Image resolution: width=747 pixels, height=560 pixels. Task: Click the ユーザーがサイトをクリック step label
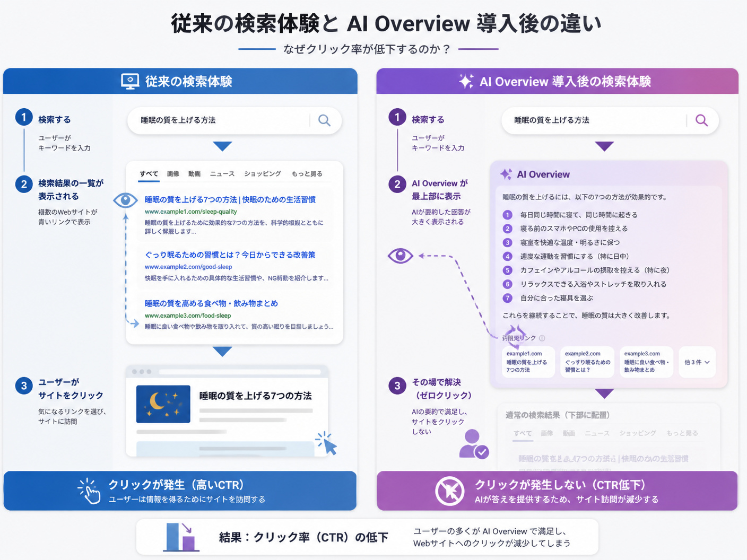71,389
